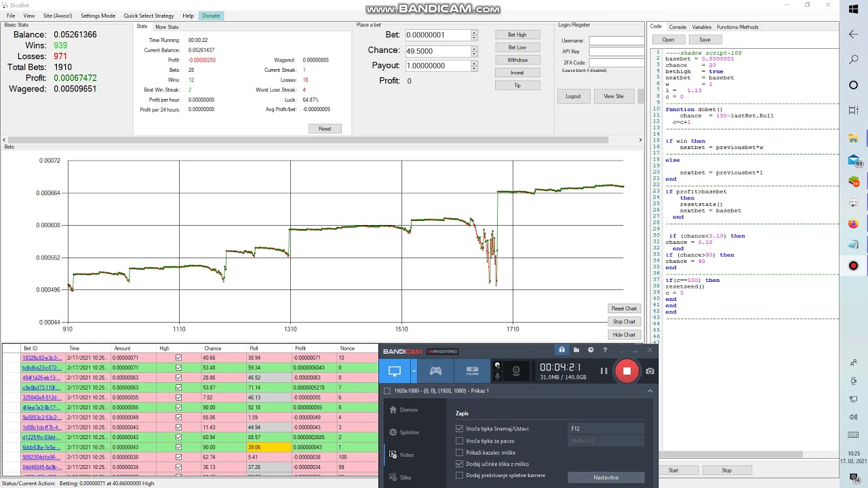Viewport: 868px width, 488px height.
Task: Click Stop Chart button
Action: (624, 321)
